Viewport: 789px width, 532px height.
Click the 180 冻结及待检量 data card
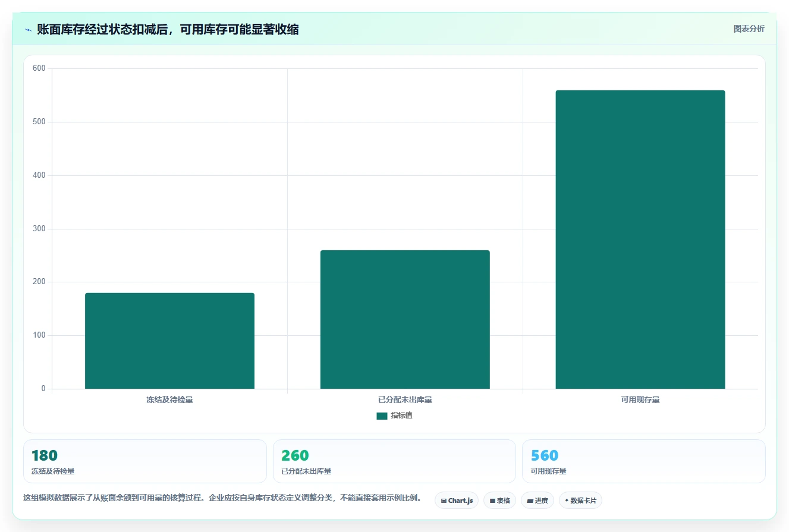145,461
